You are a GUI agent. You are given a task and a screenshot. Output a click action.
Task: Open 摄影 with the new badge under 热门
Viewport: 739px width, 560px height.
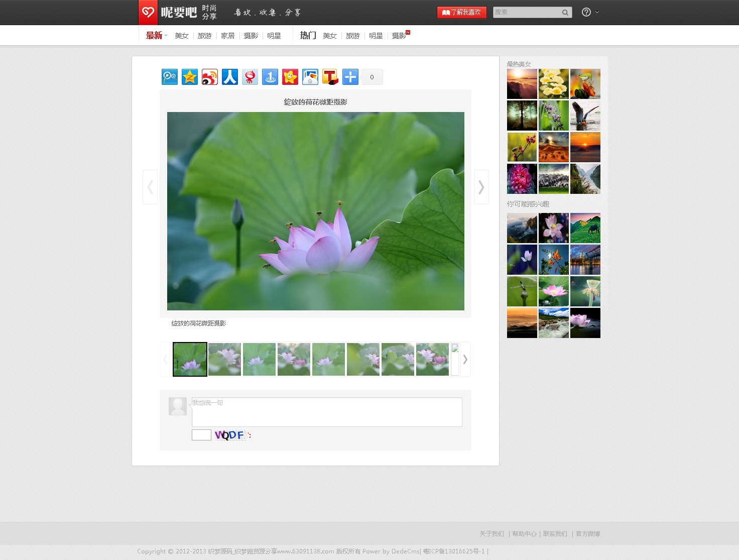click(x=400, y=36)
